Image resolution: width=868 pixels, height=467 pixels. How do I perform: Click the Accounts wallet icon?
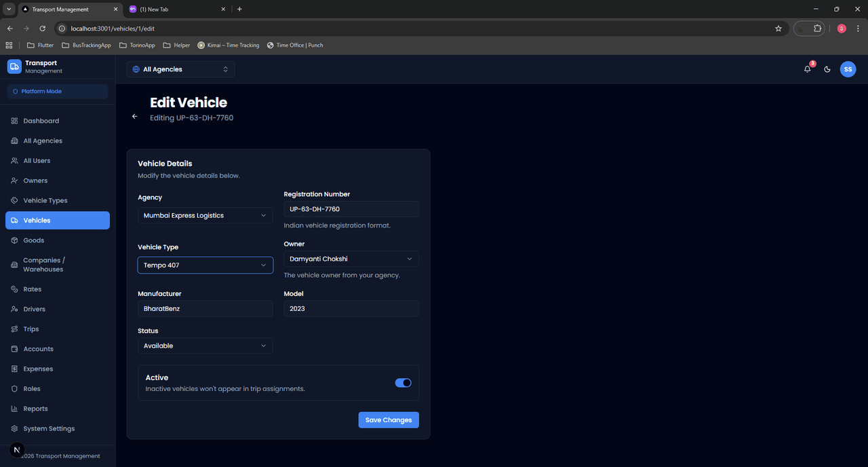(x=14, y=349)
